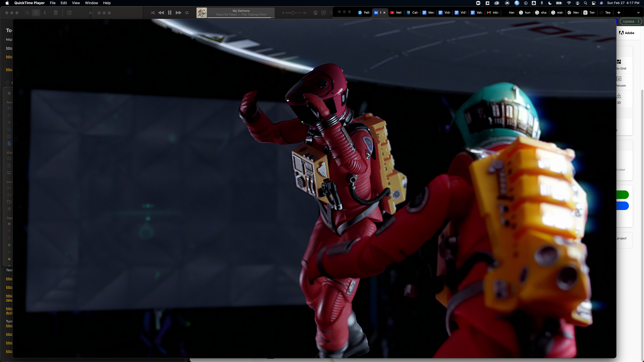Image resolution: width=644 pixels, height=362 pixels.
Task: Open the Window menu
Action: point(91,3)
